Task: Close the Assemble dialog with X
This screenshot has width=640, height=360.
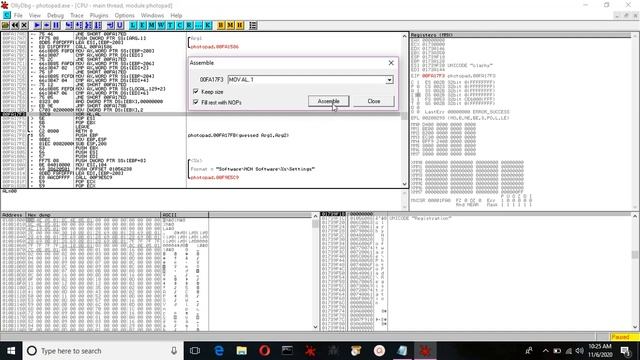Action: tap(391, 63)
